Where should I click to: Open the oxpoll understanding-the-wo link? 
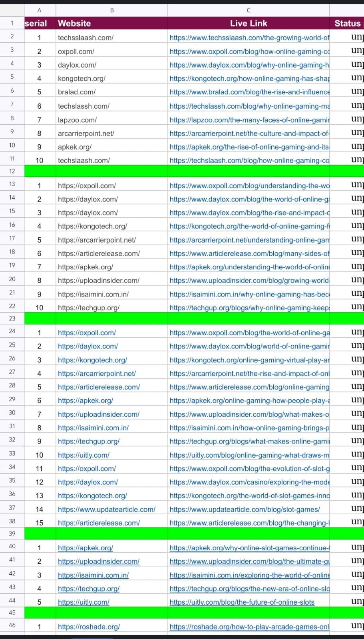point(249,185)
